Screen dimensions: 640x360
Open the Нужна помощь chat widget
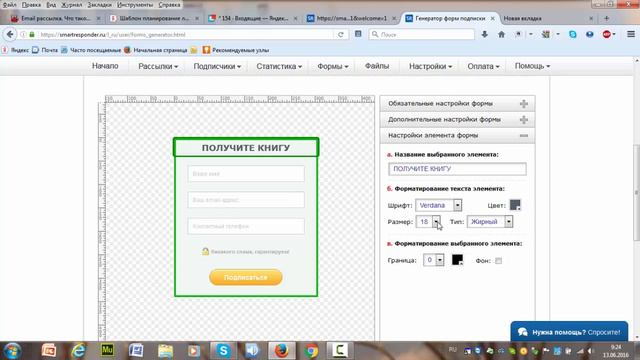point(569,332)
